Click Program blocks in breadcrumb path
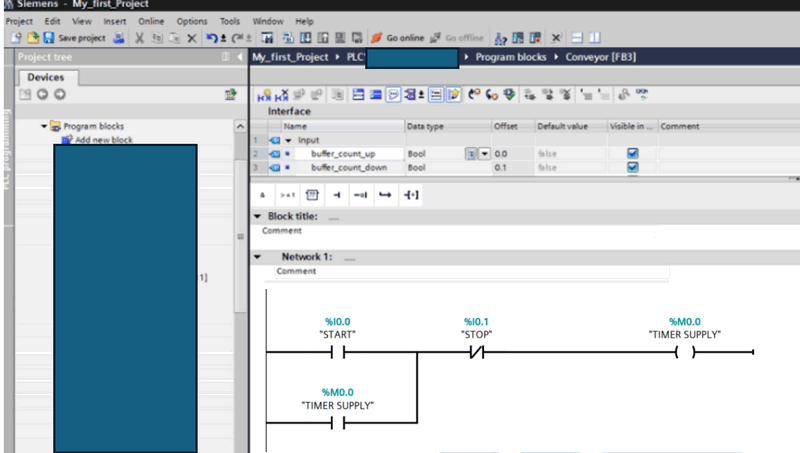Screen dimensions: 800x453 coord(511,57)
